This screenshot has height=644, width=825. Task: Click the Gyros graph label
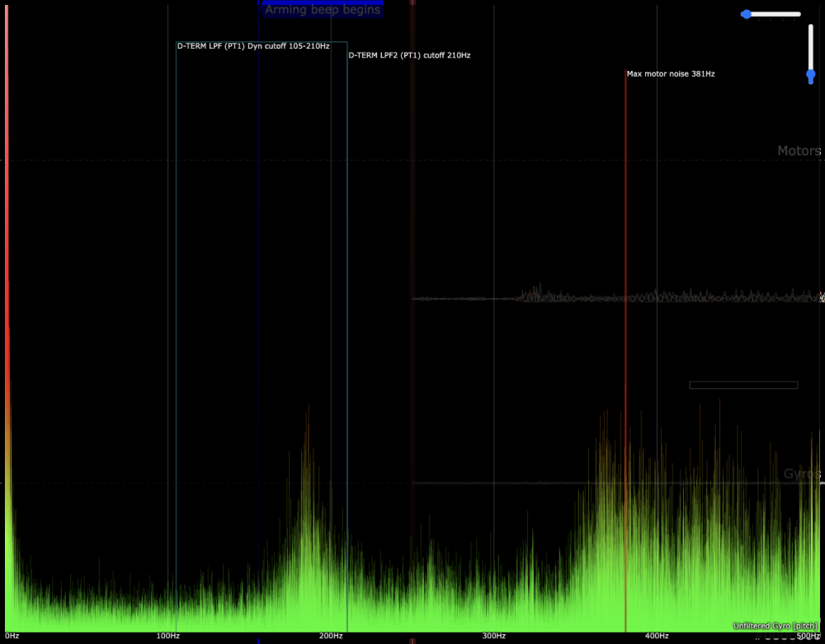click(801, 474)
